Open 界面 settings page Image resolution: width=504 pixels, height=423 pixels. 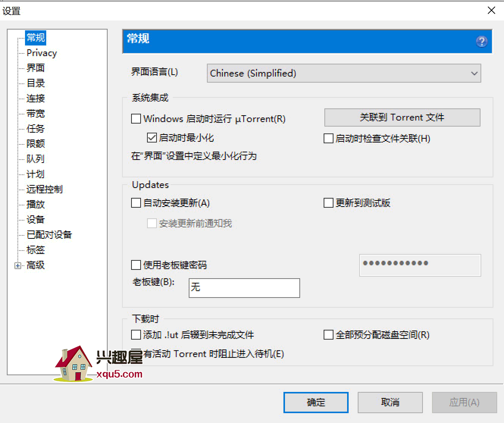point(36,68)
